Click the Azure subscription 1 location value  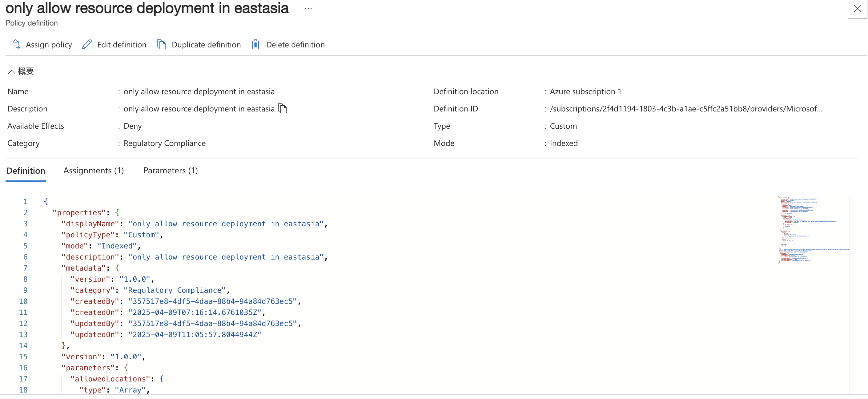point(585,91)
